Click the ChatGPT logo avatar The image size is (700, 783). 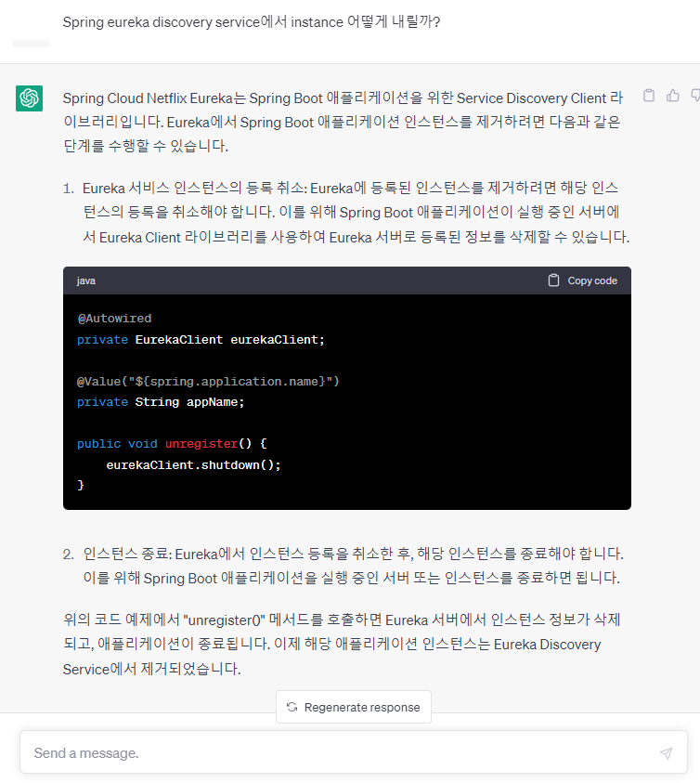click(29, 98)
